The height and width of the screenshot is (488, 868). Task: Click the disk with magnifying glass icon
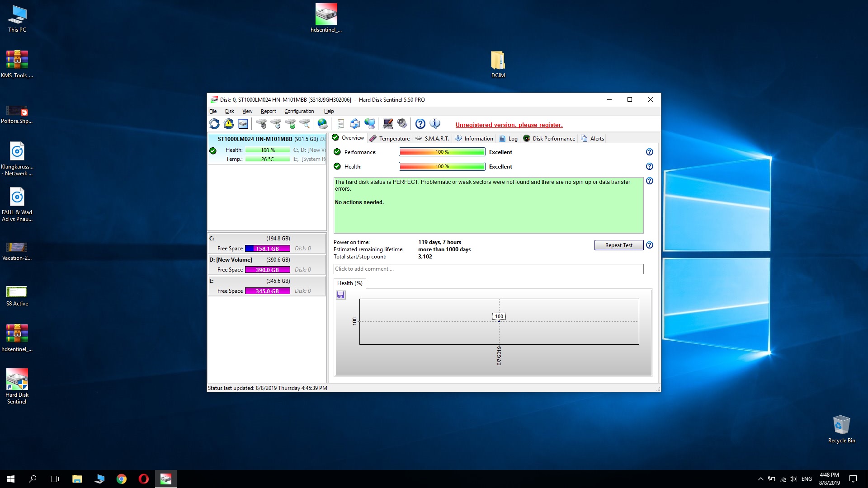tap(305, 124)
